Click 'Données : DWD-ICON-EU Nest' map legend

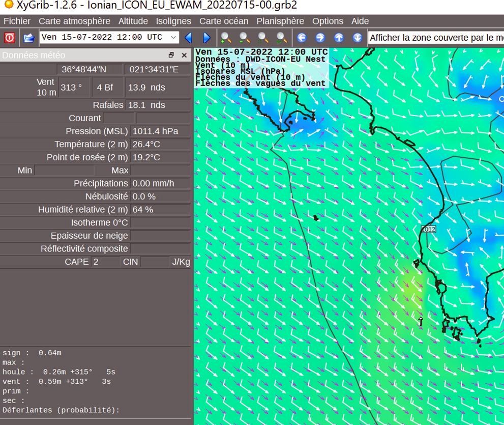click(x=260, y=59)
